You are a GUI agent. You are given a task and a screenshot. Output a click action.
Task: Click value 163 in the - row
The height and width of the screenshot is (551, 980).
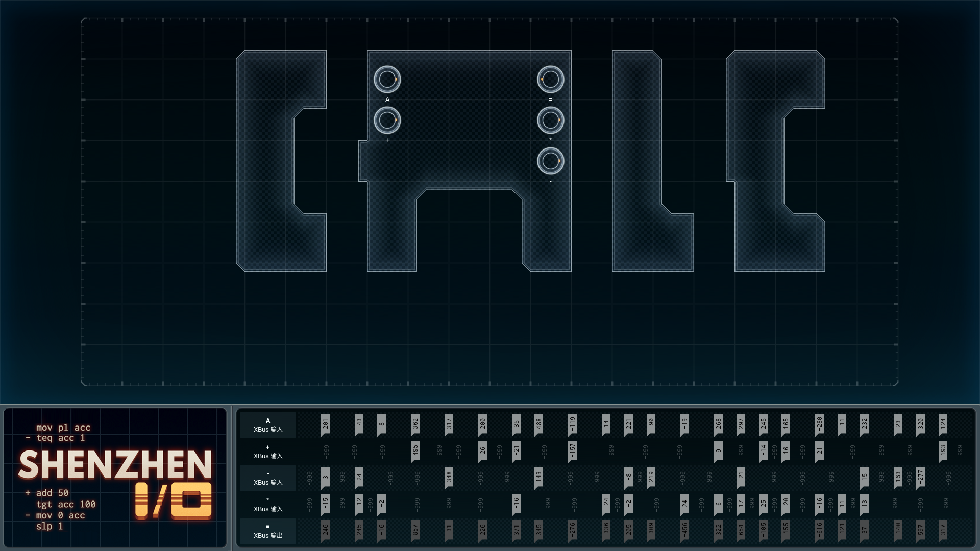[898, 477]
